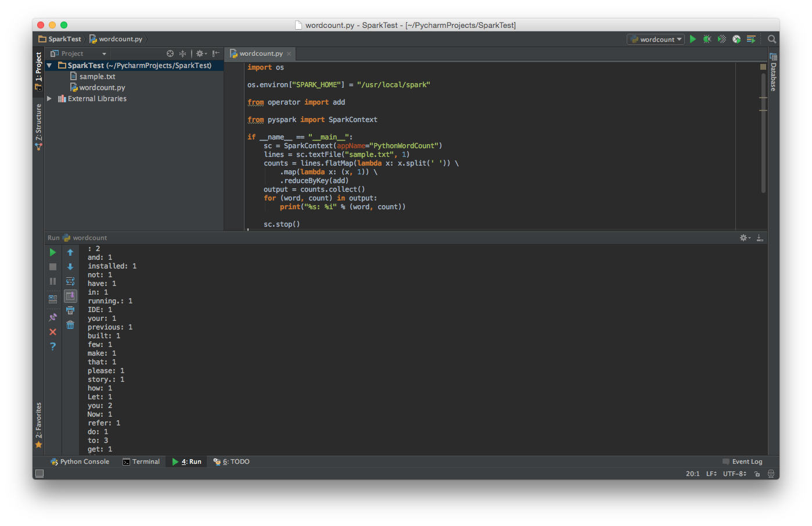
Task: Rerun wordcount in Run panel
Action: click(x=53, y=252)
